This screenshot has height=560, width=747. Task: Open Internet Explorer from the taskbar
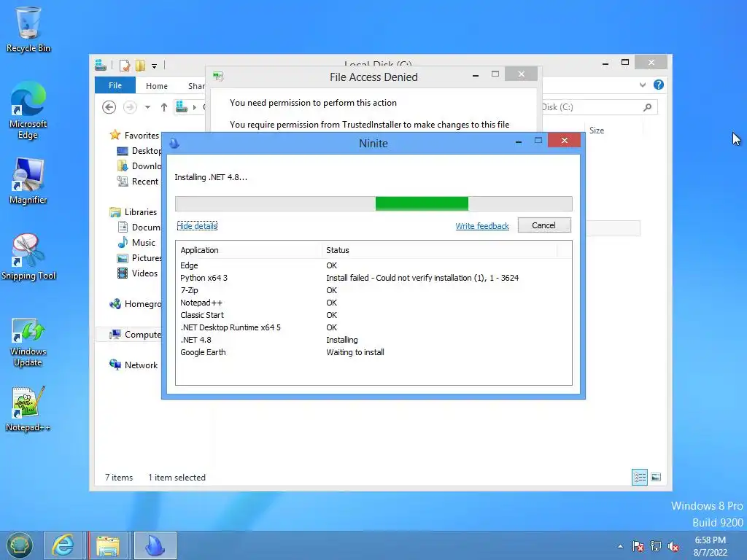coord(63,545)
